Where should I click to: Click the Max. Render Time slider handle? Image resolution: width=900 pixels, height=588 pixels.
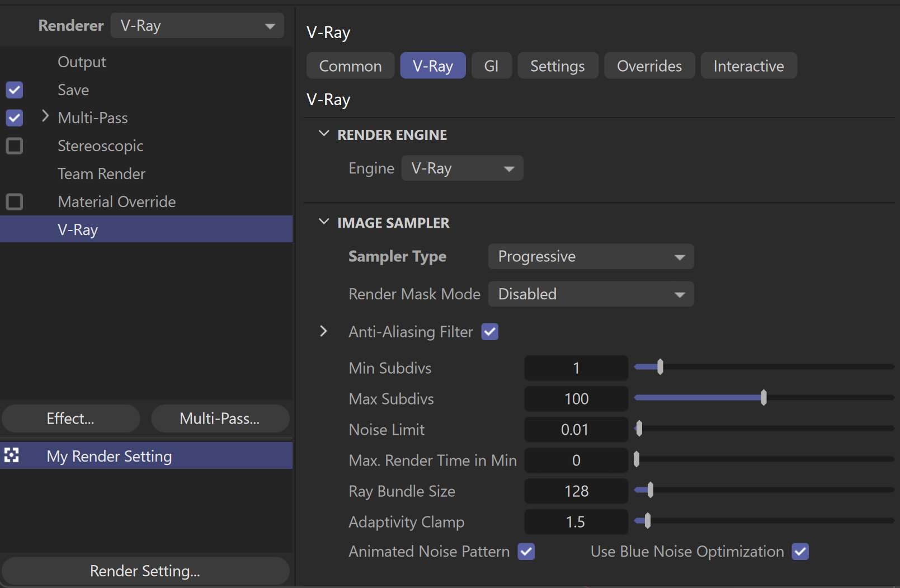(x=637, y=459)
